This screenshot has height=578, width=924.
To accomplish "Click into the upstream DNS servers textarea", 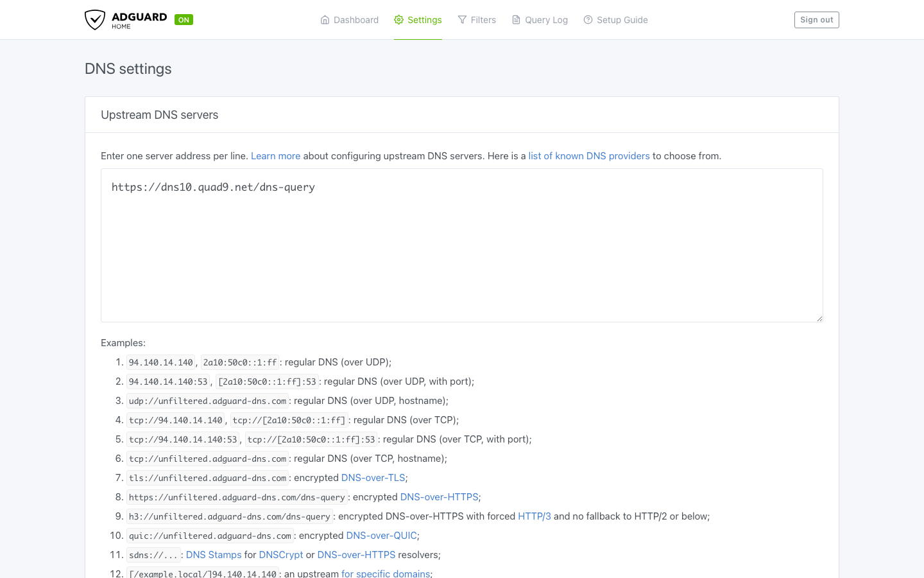I will pos(462,245).
